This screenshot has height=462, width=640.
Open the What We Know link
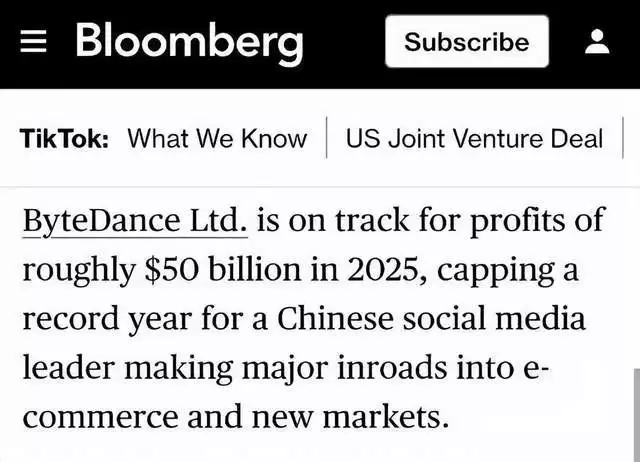217,138
